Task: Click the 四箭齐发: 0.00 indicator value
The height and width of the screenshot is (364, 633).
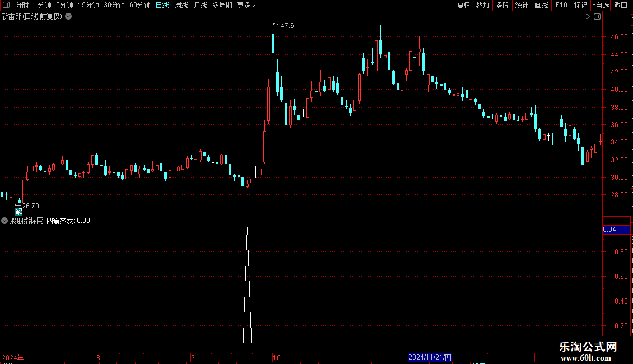Action: click(68, 221)
